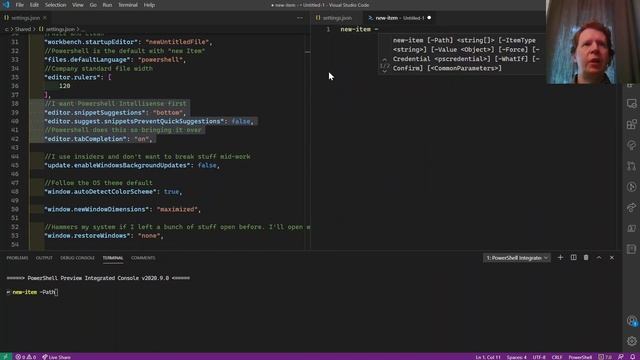The width and height of the screenshot is (640, 360).
Task: Open the Live Share arrow icon in activity bar
Action: coord(631,207)
